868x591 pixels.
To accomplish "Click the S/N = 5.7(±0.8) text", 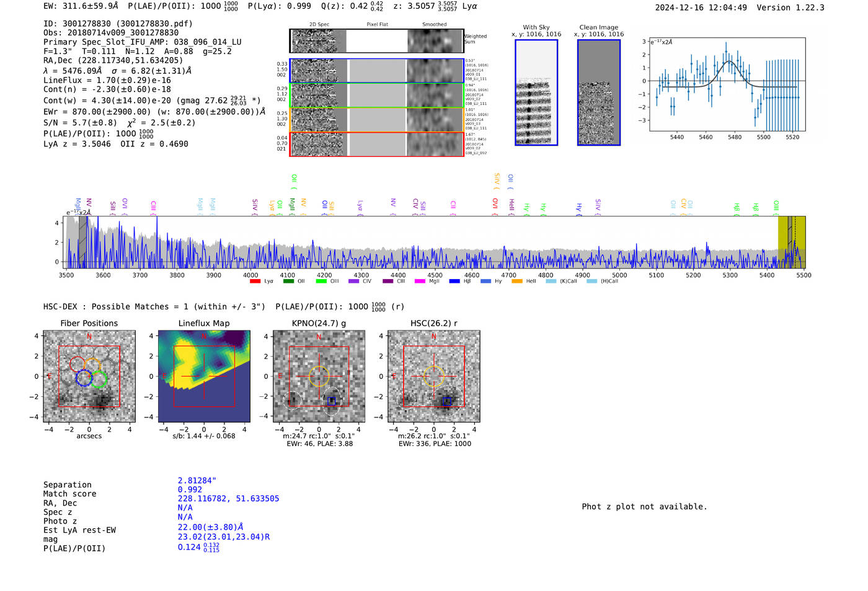I will point(80,123).
